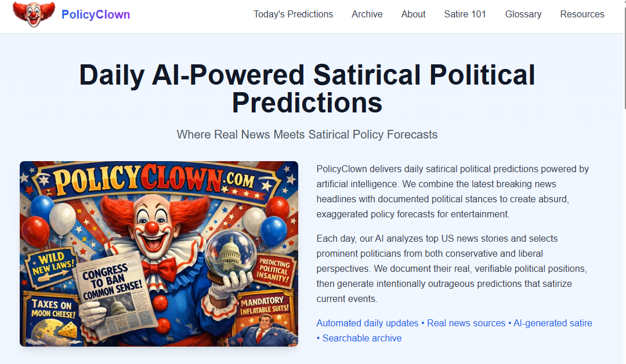Navigate to Satire 101
The height and width of the screenshot is (364, 626).
point(465,14)
